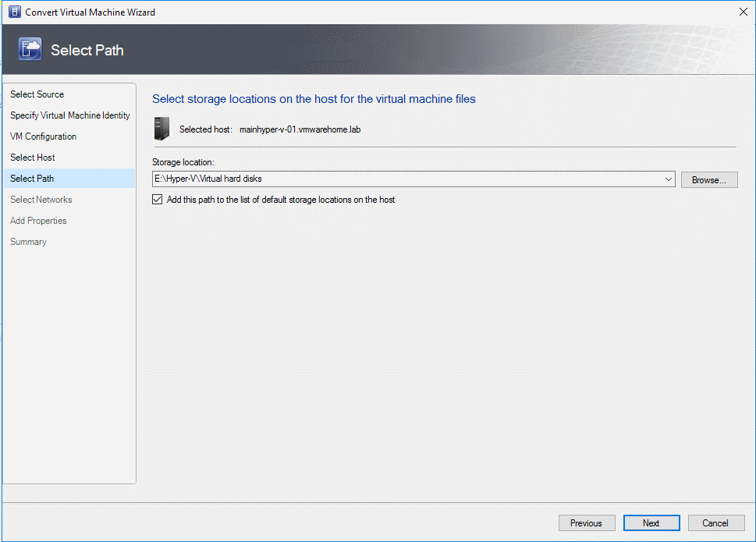This screenshot has width=756, height=542.
Task: Go to the Add Properties step
Action: click(38, 221)
